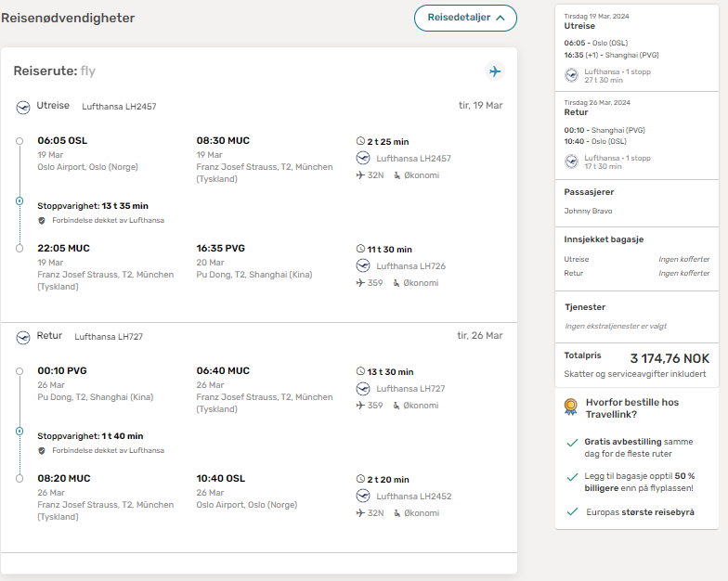
Task: Click tir, 19 Mar date in Utreise header
Action: pos(481,106)
